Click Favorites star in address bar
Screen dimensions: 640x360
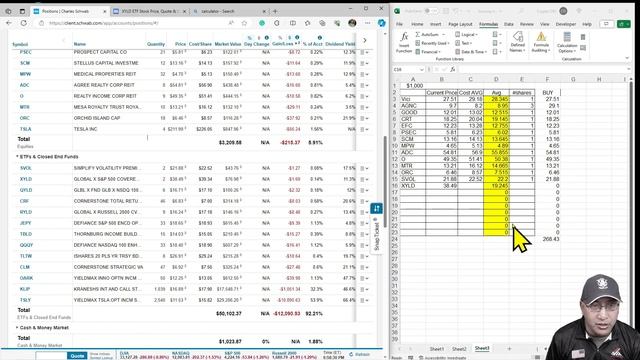click(x=244, y=23)
